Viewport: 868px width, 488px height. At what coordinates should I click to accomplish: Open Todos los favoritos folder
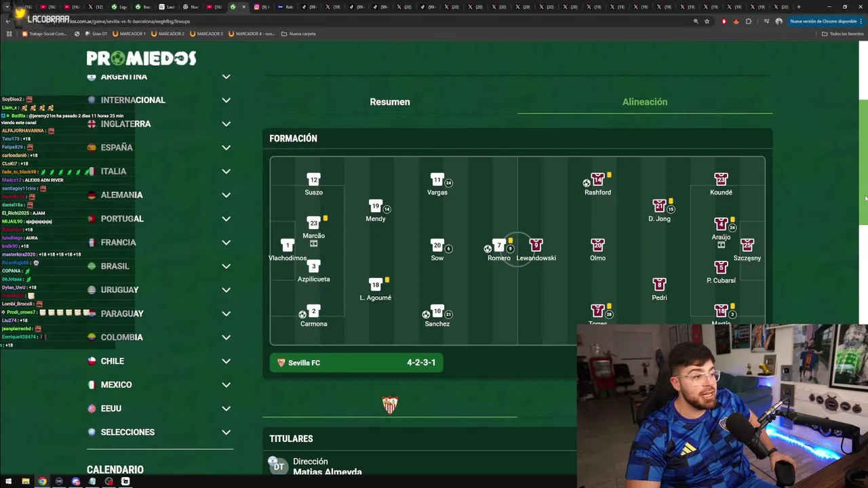tap(842, 33)
